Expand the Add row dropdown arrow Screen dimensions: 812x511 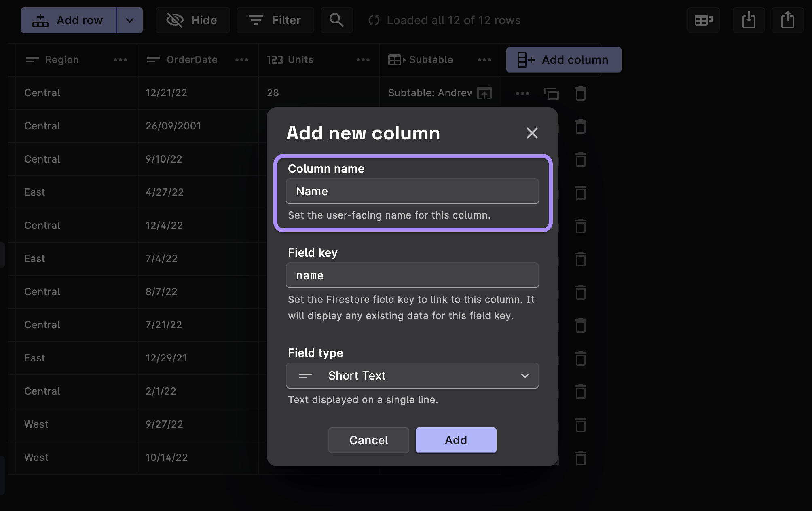pyautogui.click(x=129, y=20)
